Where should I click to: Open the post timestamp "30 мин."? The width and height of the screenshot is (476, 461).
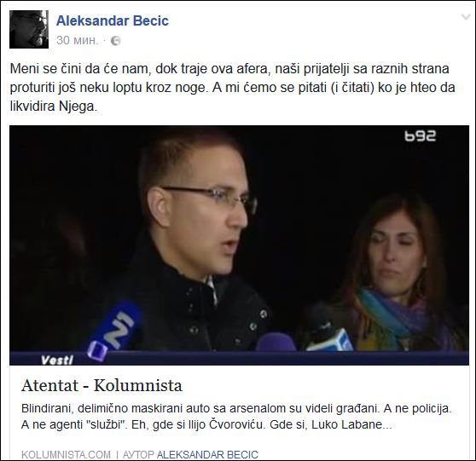[78, 40]
